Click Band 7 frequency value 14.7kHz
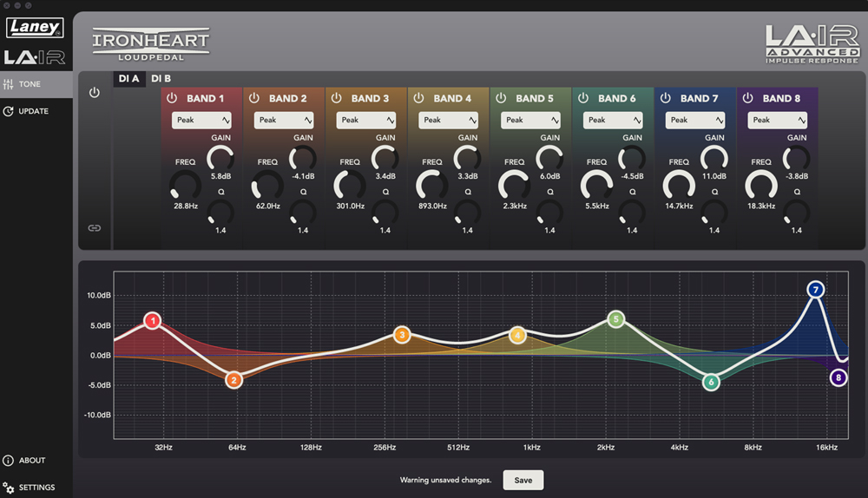This screenshot has height=498, width=868. [x=680, y=206]
